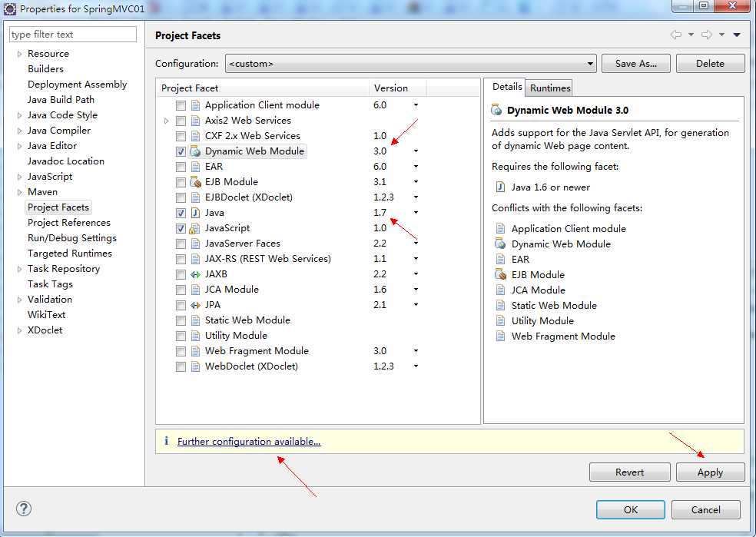Click the EJB Module icon in conflicts list
Image resolution: width=756 pixels, height=537 pixels.
pyautogui.click(x=500, y=275)
